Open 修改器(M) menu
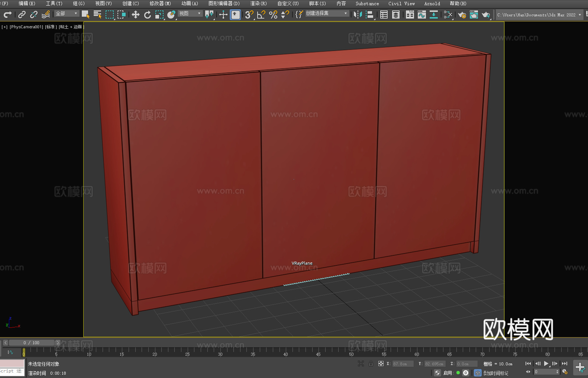Image resolution: width=588 pixels, height=378 pixels. 160,3
